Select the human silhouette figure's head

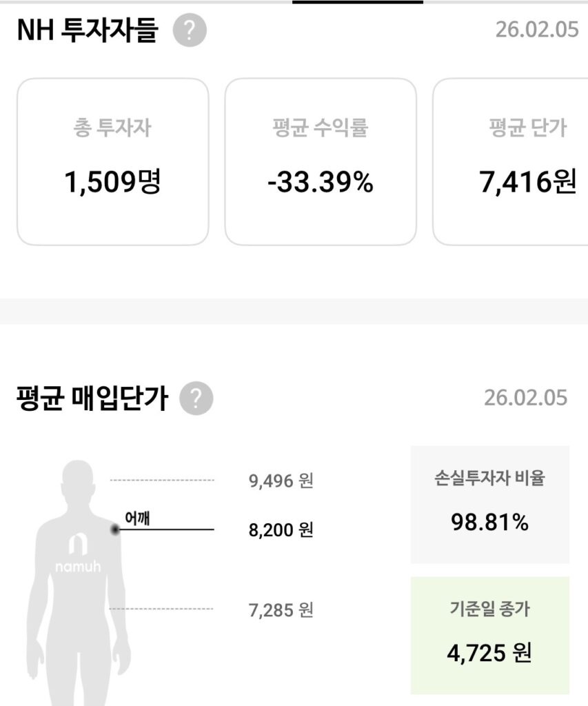point(77,483)
